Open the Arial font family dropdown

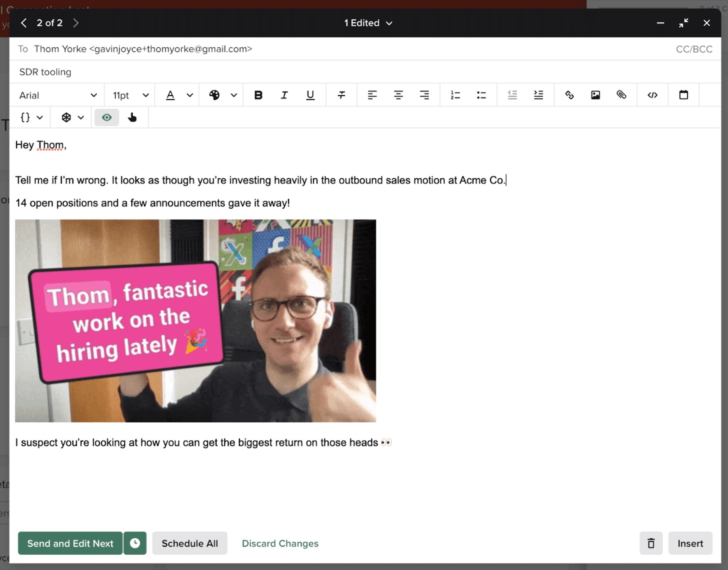[x=57, y=95]
